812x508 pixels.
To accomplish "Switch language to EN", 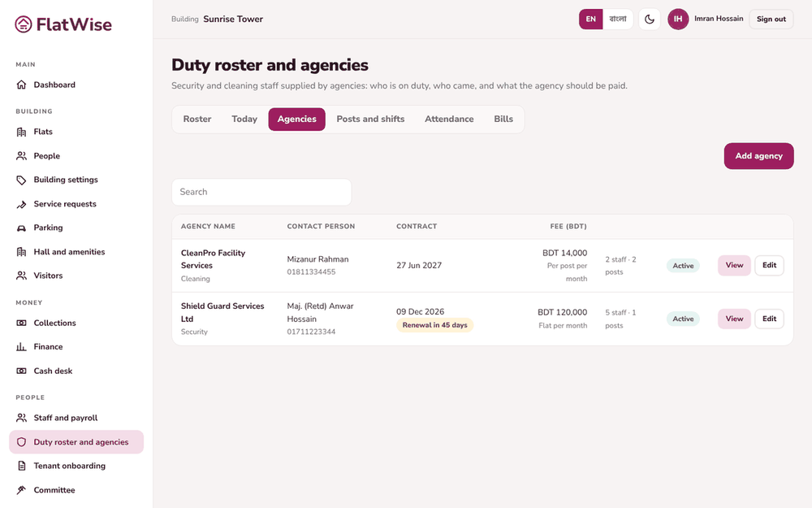I will (591, 20).
